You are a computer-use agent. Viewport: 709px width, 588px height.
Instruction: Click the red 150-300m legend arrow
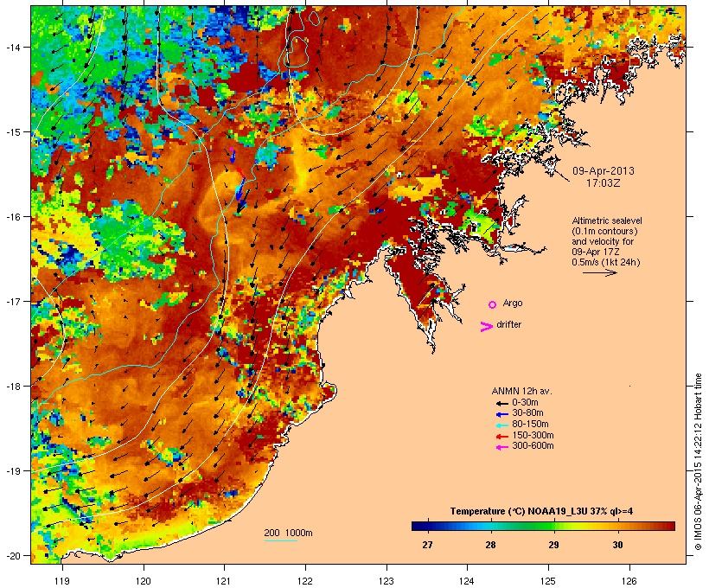pos(501,437)
